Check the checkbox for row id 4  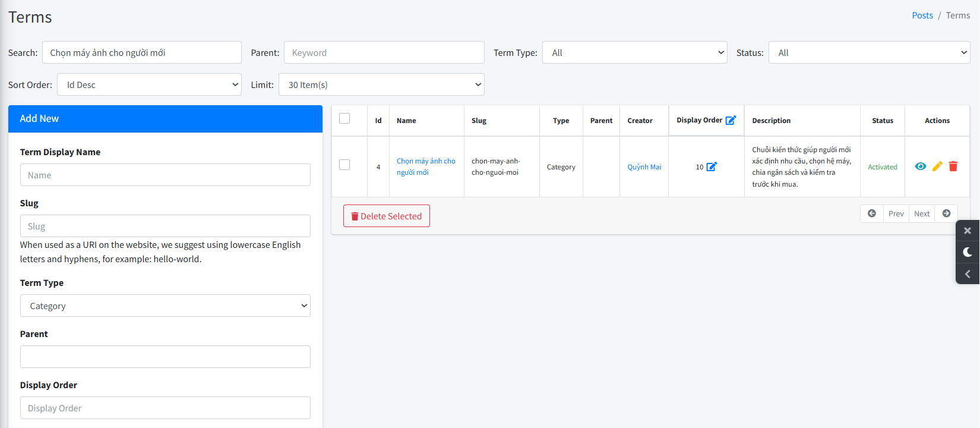(x=344, y=165)
